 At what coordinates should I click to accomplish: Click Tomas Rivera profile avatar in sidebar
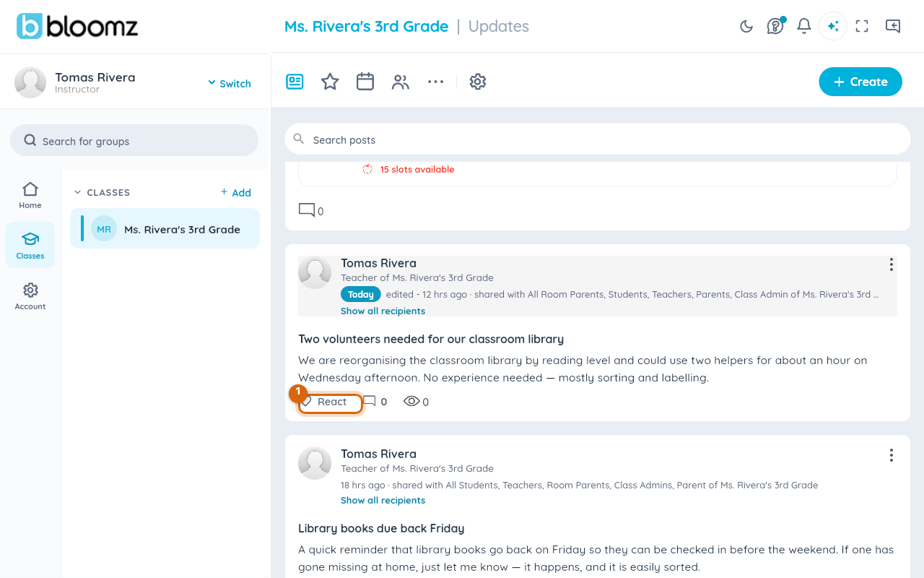[x=30, y=82]
